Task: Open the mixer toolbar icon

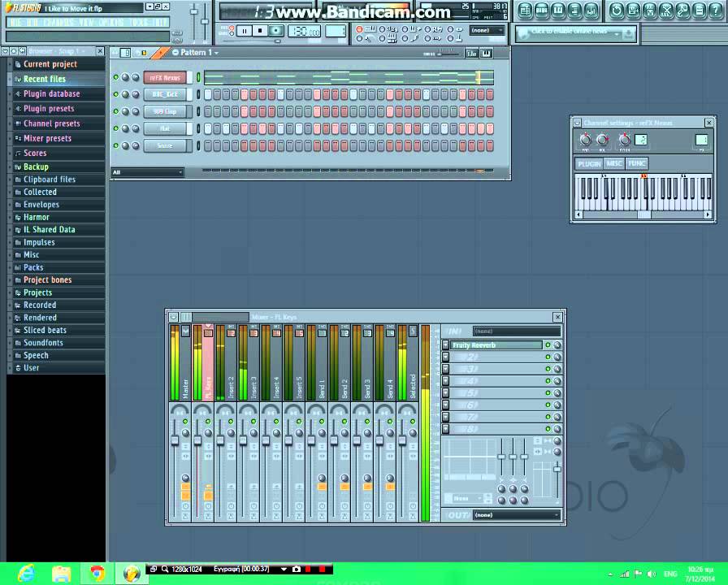Action: 591,11
